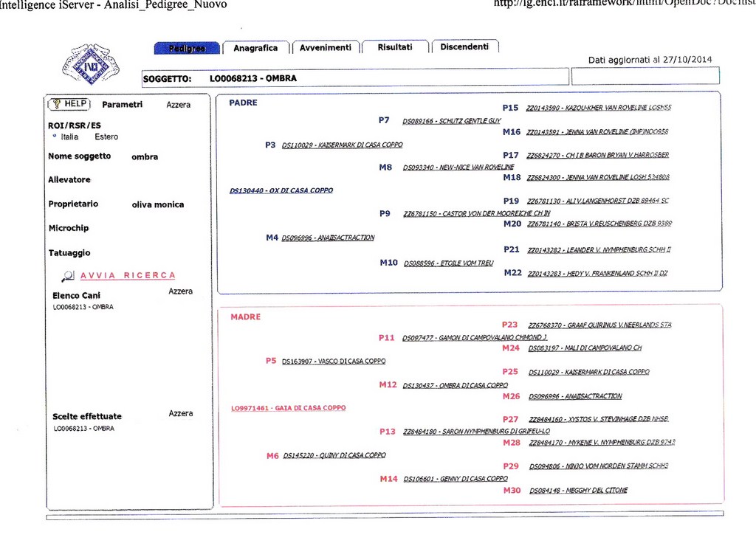
Task: Click the Microchip label
Action: (x=69, y=228)
